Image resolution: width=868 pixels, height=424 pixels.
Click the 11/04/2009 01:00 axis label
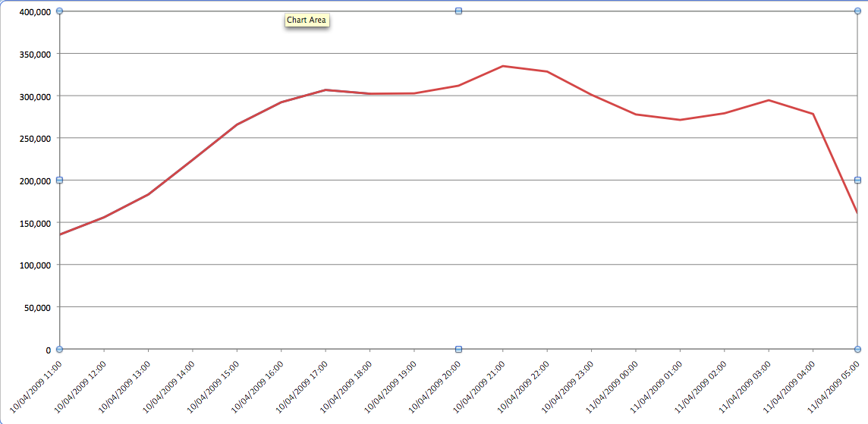click(x=656, y=386)
